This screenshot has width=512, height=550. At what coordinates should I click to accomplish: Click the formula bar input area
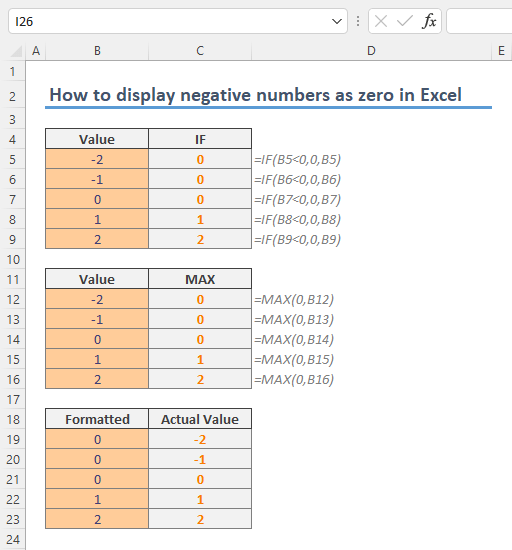(479, 21)
